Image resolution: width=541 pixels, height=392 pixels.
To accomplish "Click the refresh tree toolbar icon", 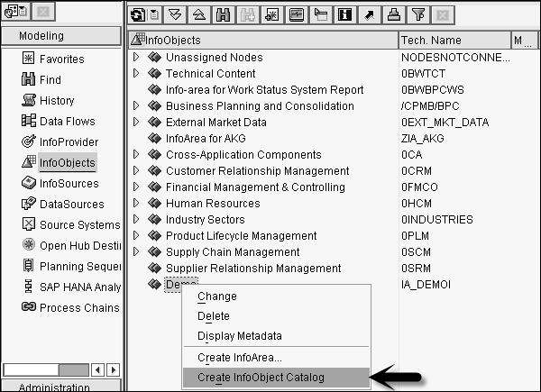I will [138, 15].
